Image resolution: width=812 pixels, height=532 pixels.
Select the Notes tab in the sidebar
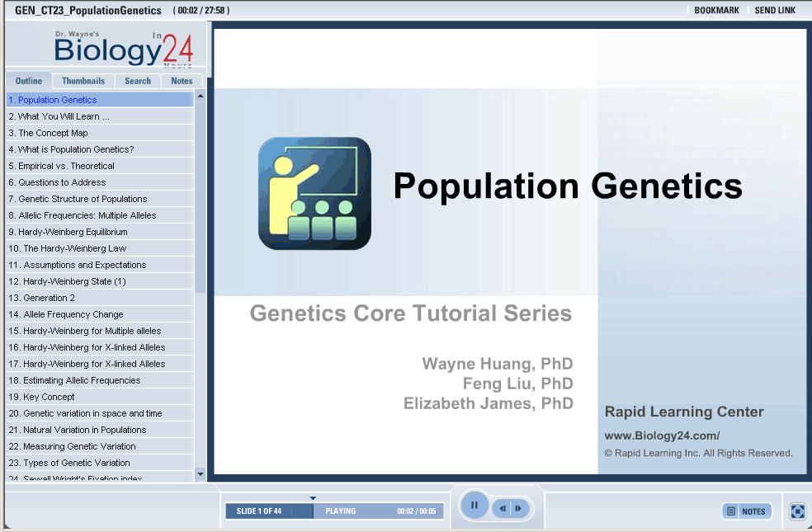(182, 81)
